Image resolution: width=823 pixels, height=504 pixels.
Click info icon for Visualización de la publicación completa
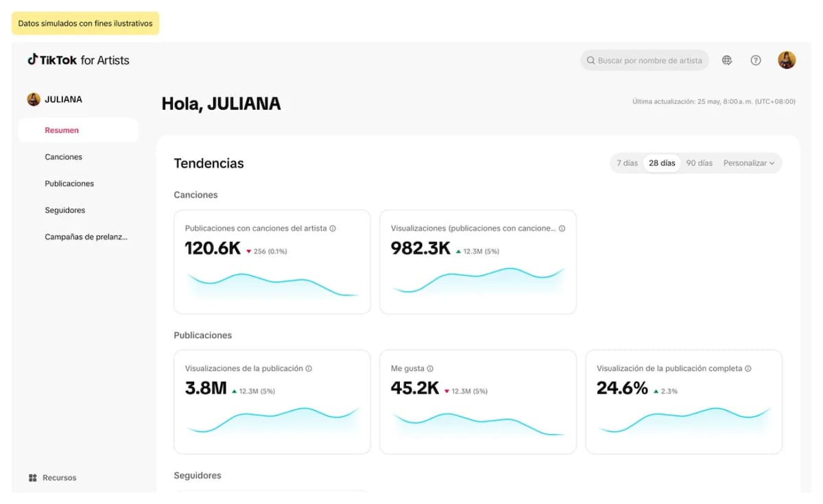pos(748,369)
